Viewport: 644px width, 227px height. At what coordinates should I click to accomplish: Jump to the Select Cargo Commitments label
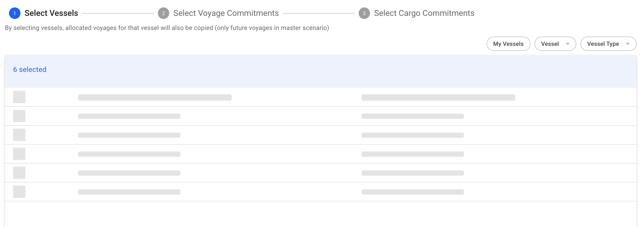point(424,13)
